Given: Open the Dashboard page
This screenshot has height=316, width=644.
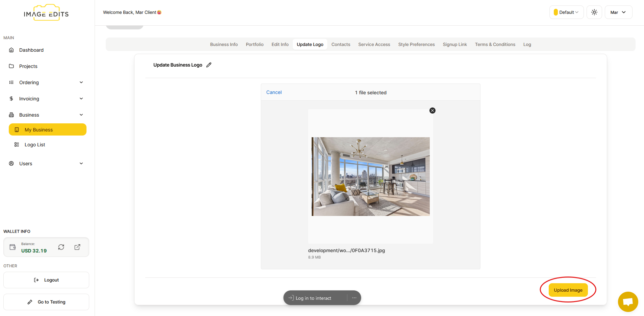Looking at the screenshot, I should point(31,50).
